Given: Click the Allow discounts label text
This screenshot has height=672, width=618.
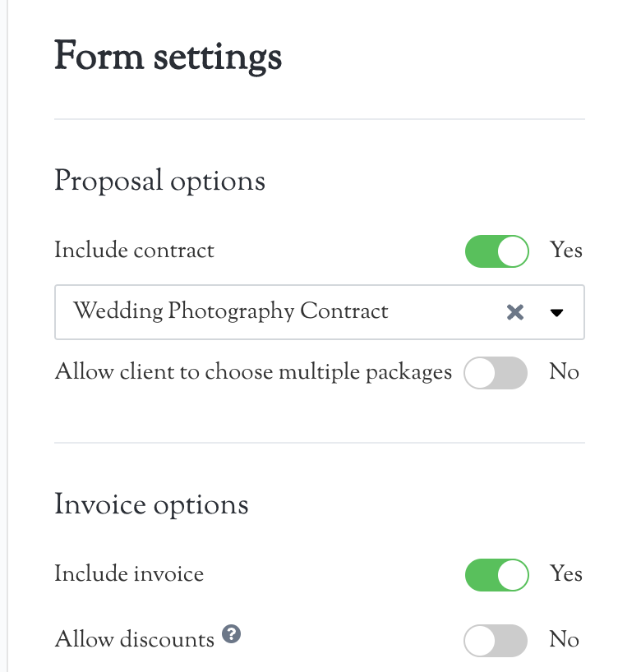Looking at the screenshot, I should click(x=134, y=640).
